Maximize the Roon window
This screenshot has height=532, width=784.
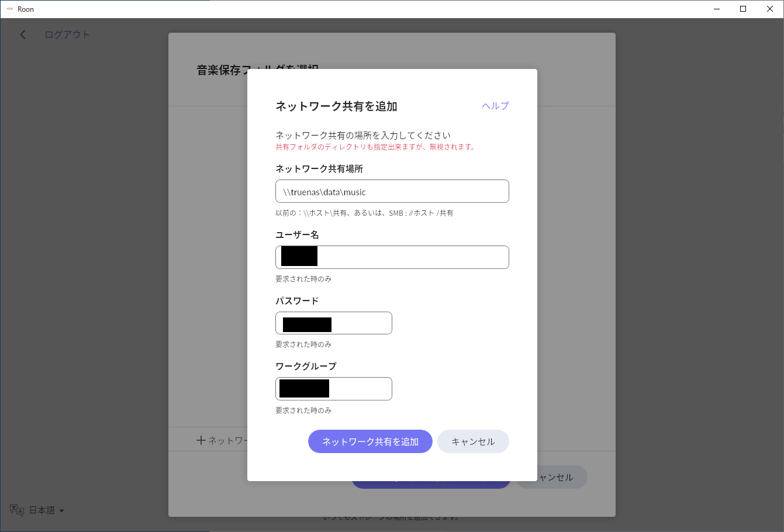[x=743, y=9]
